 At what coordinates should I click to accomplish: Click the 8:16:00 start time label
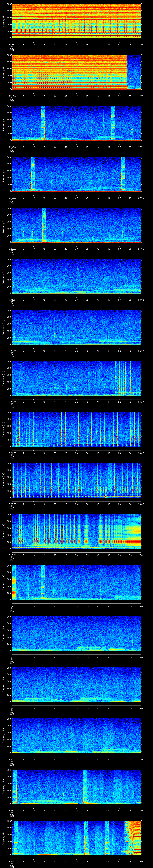pos(12,44)
